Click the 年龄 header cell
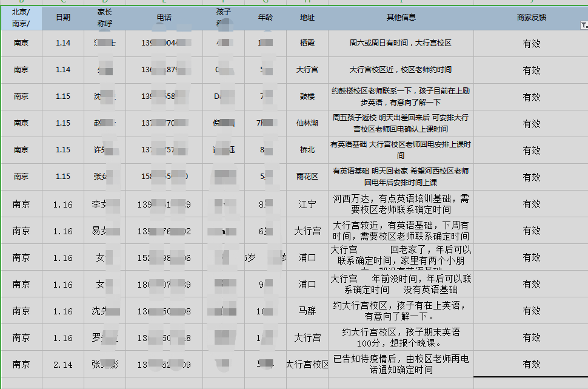 pos(266,18)
